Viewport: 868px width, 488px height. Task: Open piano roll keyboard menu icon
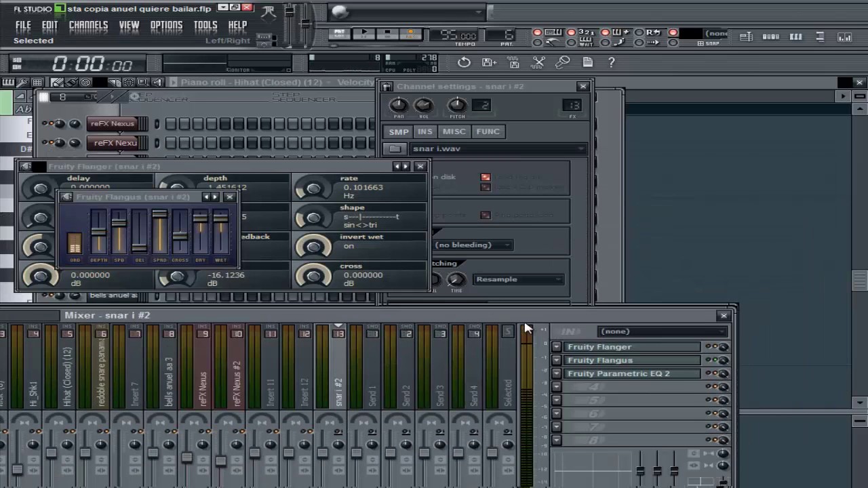tap(8, 83)
